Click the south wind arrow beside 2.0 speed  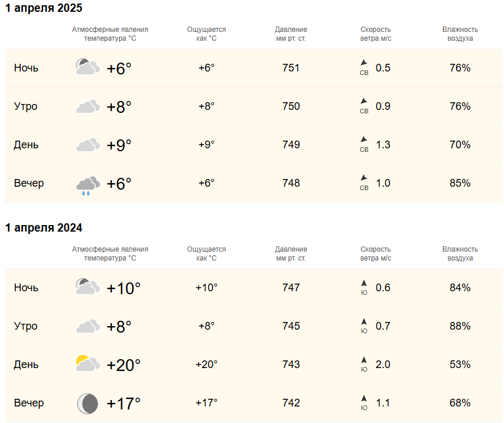(x=364, y=360)
